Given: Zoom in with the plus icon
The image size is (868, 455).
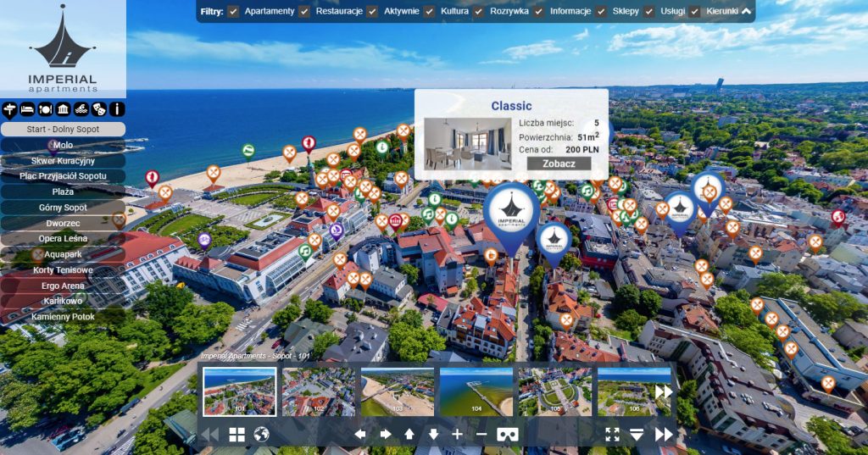Looking at the screenshot, I should tap(458, 435).
